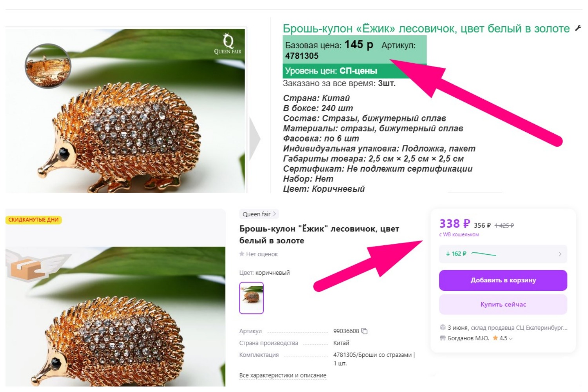The height and width of the screenshot is (392, 588).
Task: Click the shop icon before 'Богданов М.Ю.'
Action: (443, 338)
